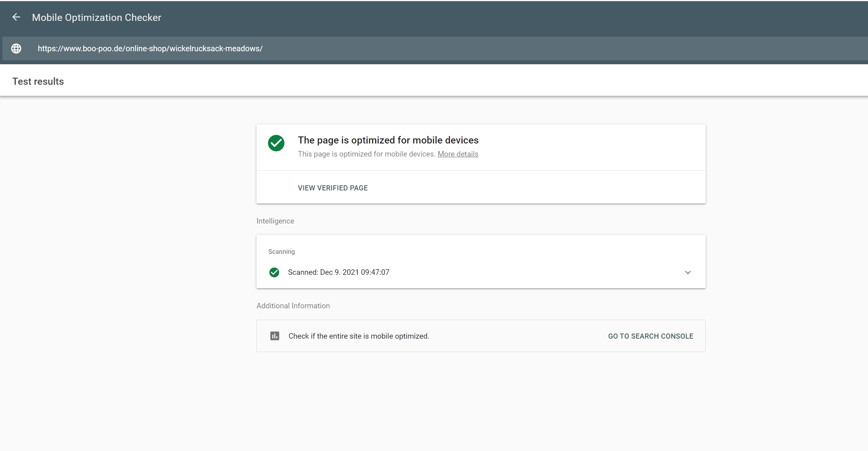Click the globe icon beside URL
Image resolution: width=868 pixels, height=451 pixels.
coord(16,48)
